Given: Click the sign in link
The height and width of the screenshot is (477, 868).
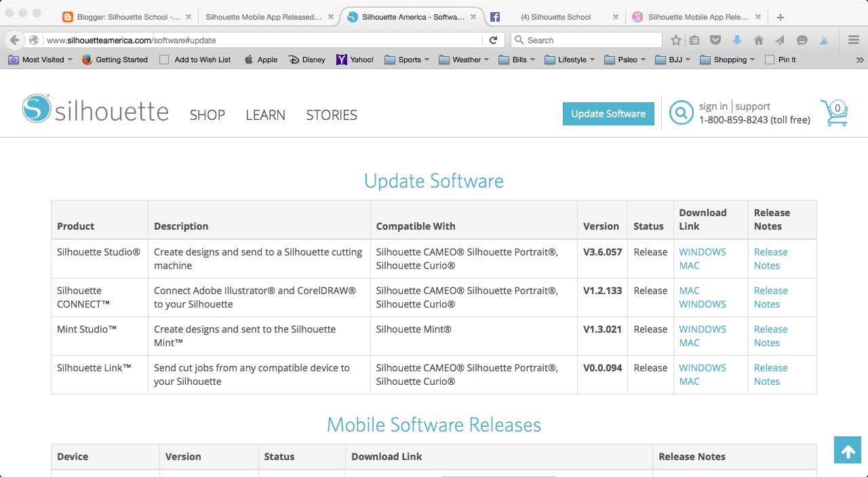Looking at the screenshot, I should pyautogui.click(x=713, y=106).
